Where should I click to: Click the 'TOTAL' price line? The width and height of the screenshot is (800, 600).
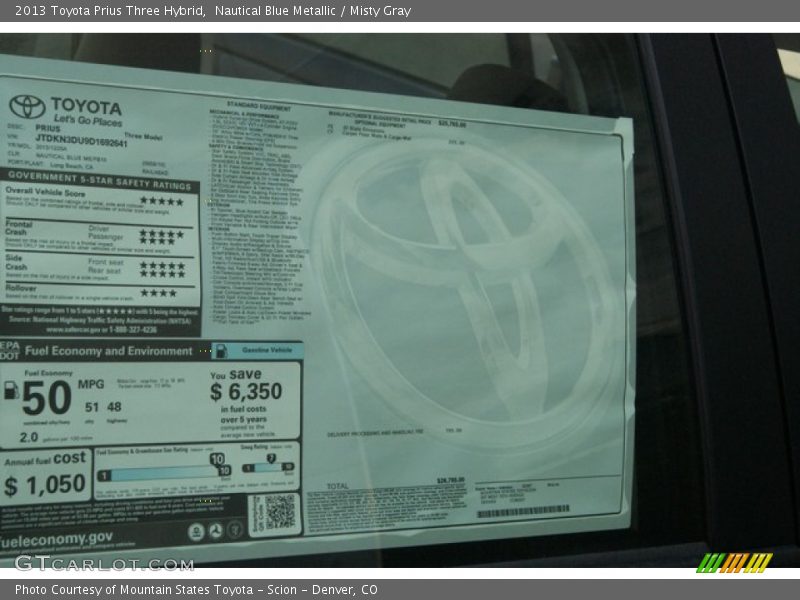tap(396, 483)
